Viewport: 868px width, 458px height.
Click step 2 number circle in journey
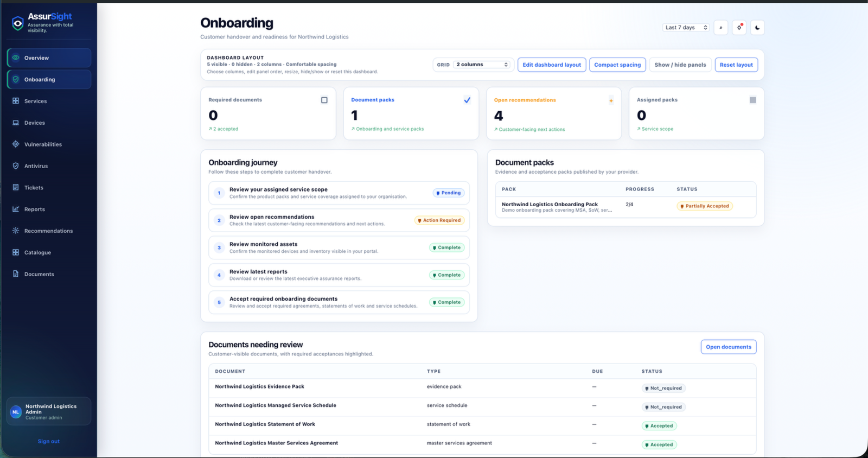[x=219, y=220]
